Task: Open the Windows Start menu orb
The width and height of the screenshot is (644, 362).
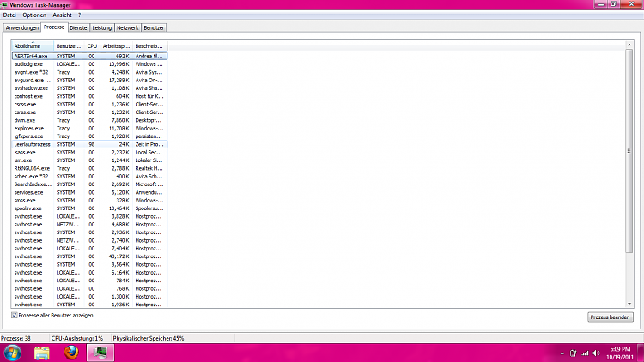Action: pyautogui.click(x=12, y=353)
